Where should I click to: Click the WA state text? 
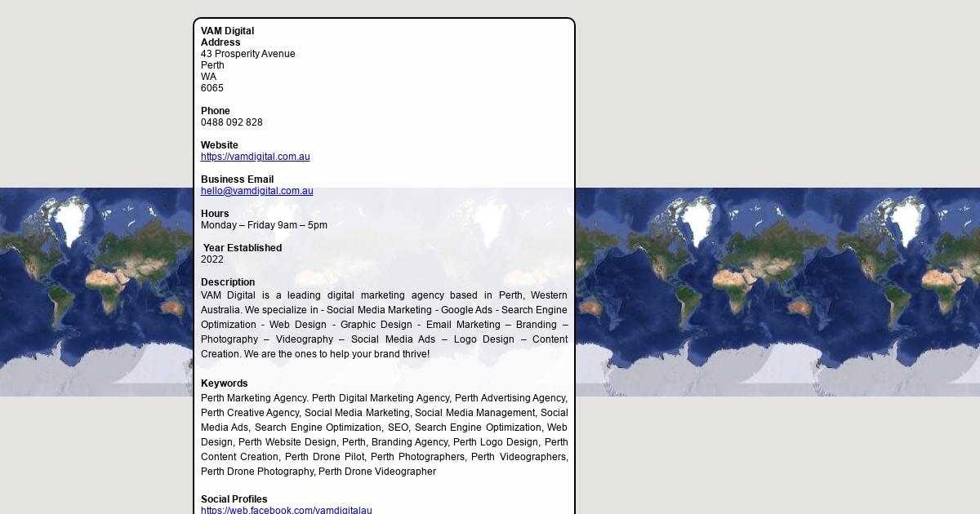point(208,77)
